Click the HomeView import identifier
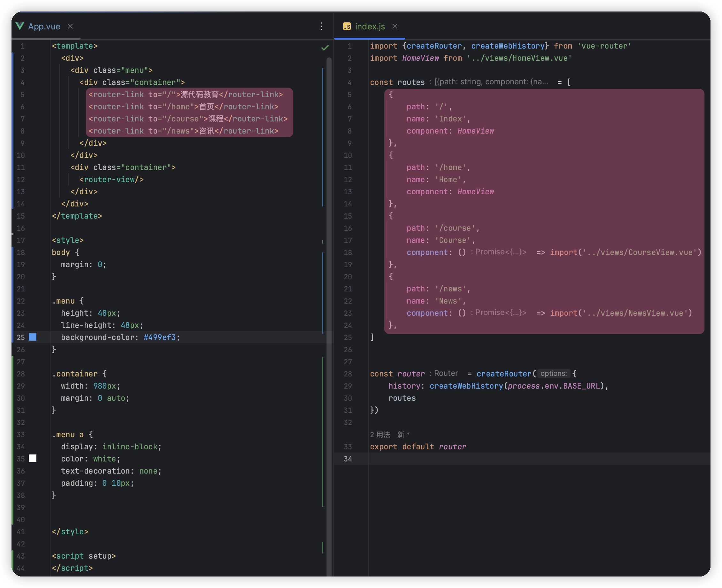Viewport: 722px width, 588px height. (x=420, y=58)
